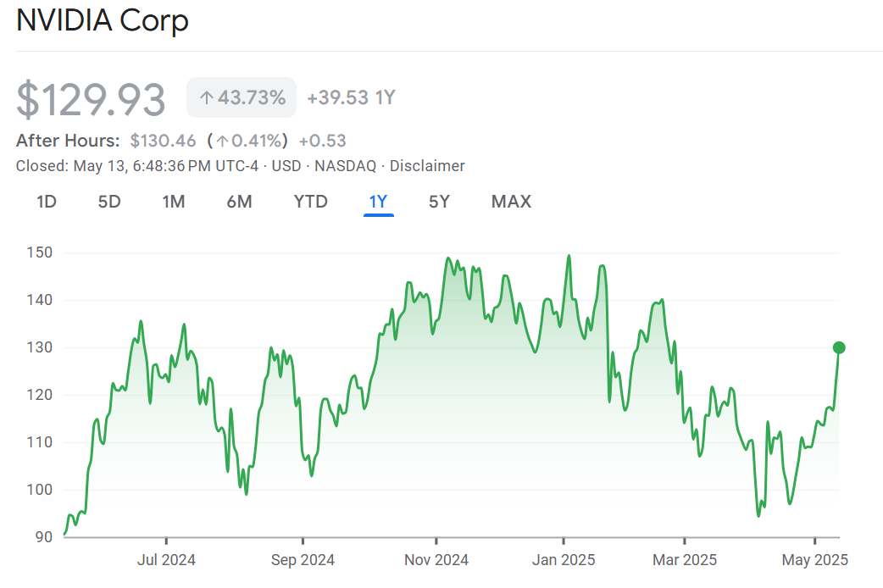The image size is (883, 588).
Task: Switch to the 1D time range
Action: 47,202
